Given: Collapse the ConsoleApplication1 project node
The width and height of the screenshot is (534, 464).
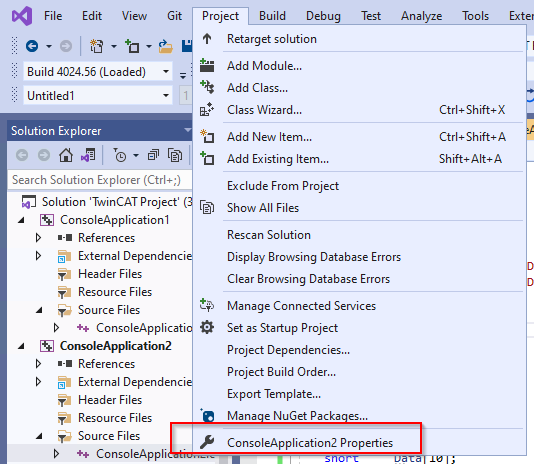Looking at the screenshot, I should coord(21,220).
